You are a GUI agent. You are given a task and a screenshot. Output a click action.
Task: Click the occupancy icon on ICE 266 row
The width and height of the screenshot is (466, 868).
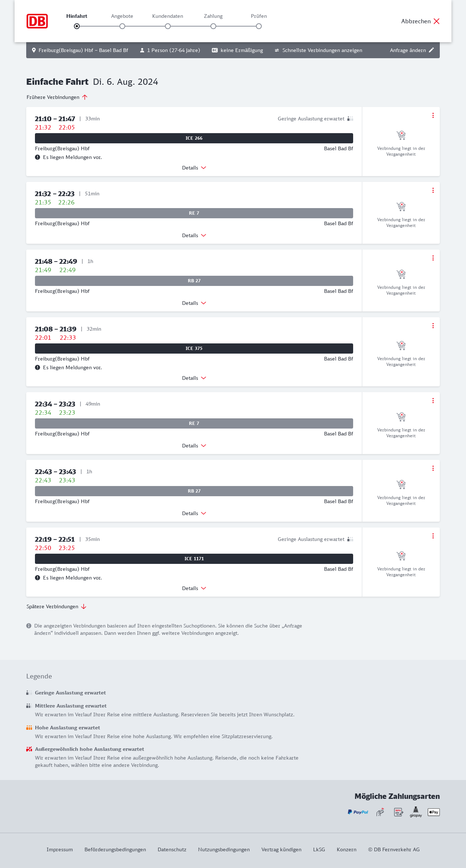click(350, 119)
